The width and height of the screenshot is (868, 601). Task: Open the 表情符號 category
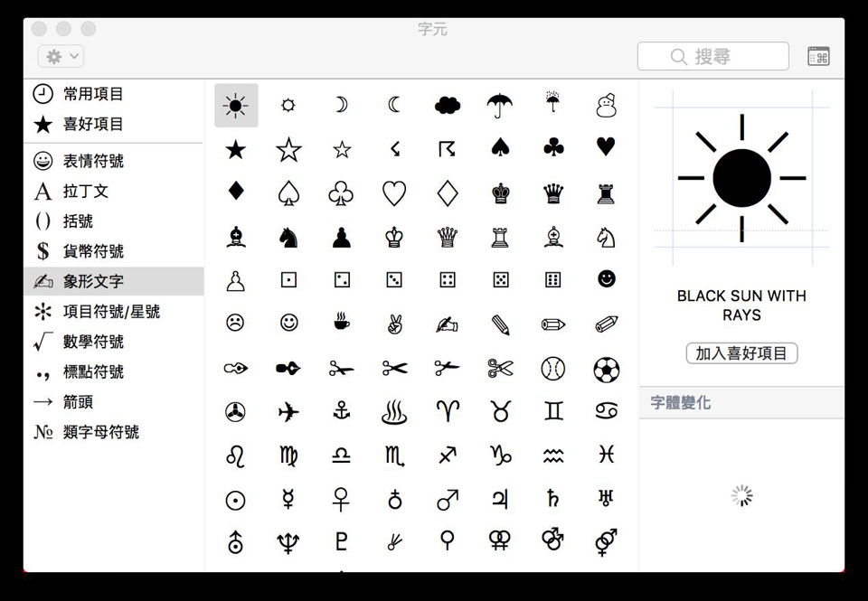point(92,161)
